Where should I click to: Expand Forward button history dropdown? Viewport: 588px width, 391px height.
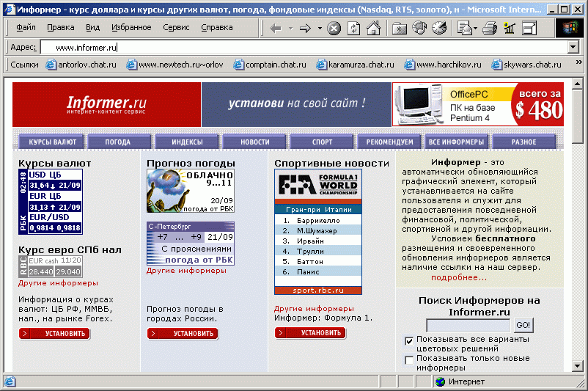[320, 28]
